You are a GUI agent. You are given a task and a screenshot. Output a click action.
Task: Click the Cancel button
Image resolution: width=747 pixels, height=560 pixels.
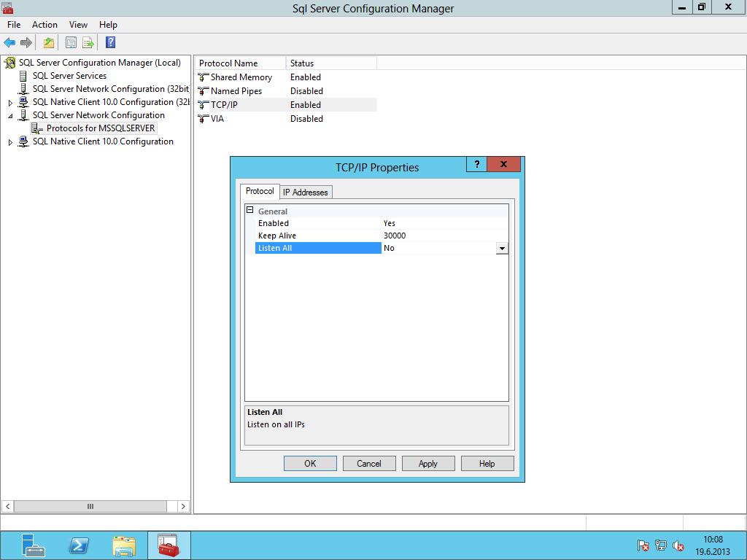[369, 463]
